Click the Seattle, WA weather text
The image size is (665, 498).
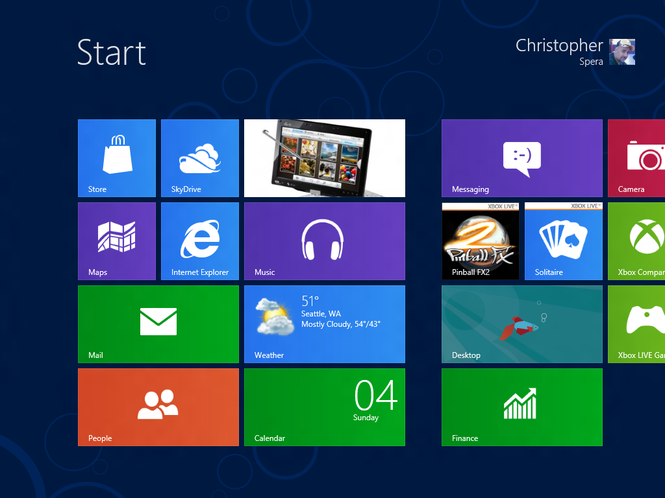321,313
